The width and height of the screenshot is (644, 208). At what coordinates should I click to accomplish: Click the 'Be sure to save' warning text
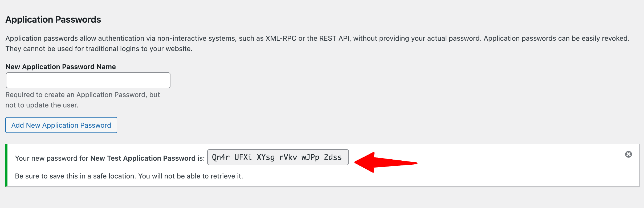pos(129,176)
